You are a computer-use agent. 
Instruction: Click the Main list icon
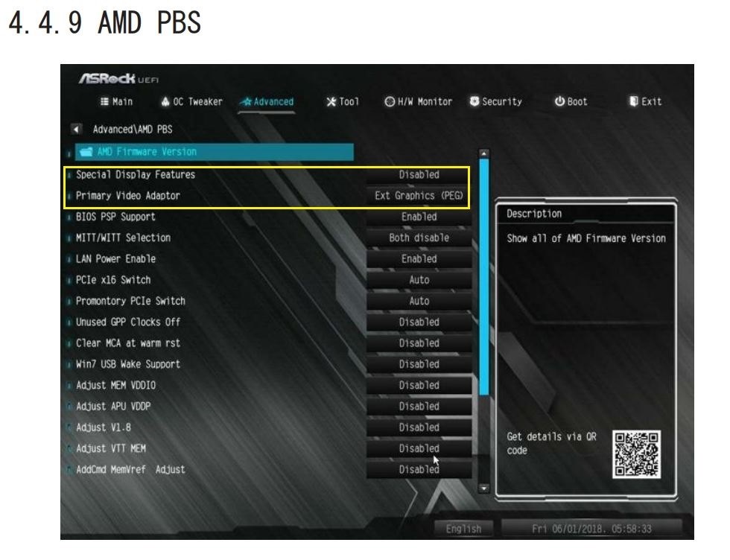tap(105, 101)
